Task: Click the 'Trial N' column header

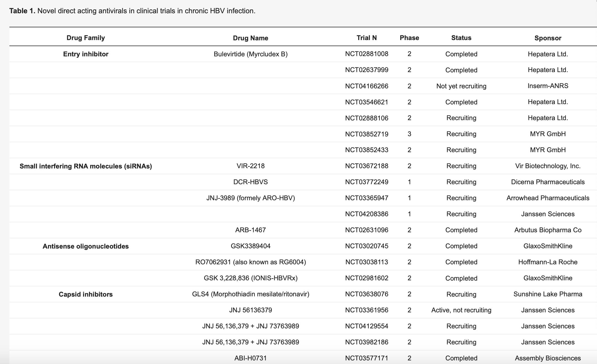Action: (x=367, y=38)
